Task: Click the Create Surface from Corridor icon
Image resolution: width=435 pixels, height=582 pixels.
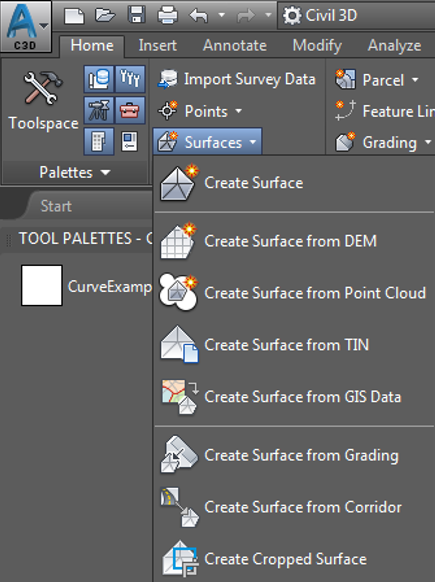Action: click(x=180, y=507)
